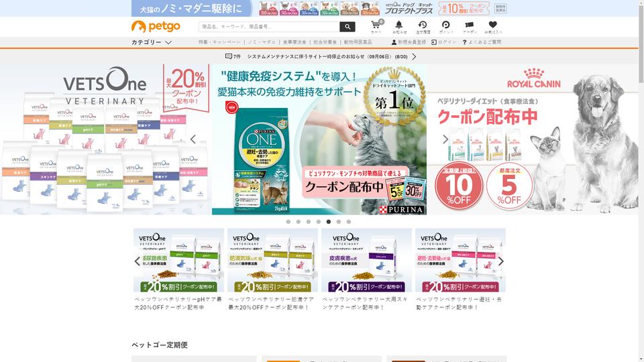Viewport: 644px width, 362px height.
Task: Select the fourth carousel dot
Action: (x=318, y=222)
